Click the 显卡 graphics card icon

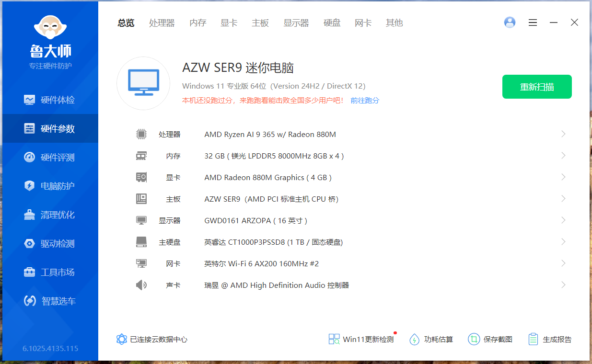[141, 177]
